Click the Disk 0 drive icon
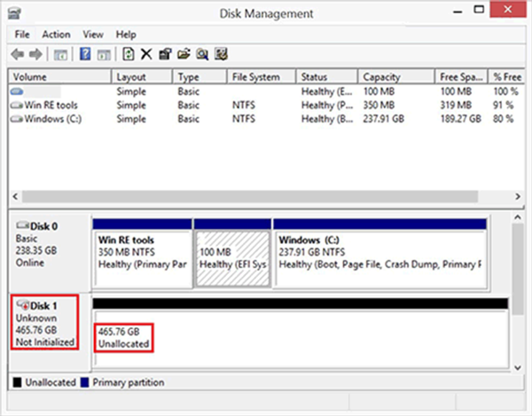The image size is (532, 416). click(23, 224)
